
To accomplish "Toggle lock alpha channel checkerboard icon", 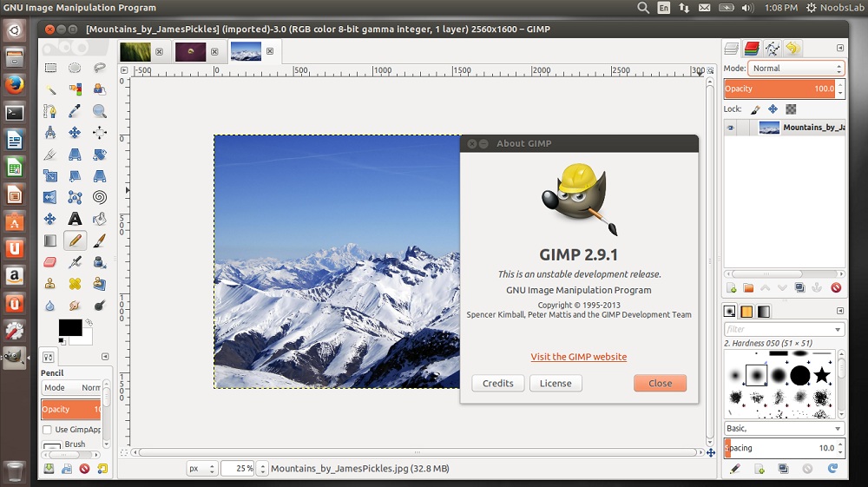I will (791, 109).
